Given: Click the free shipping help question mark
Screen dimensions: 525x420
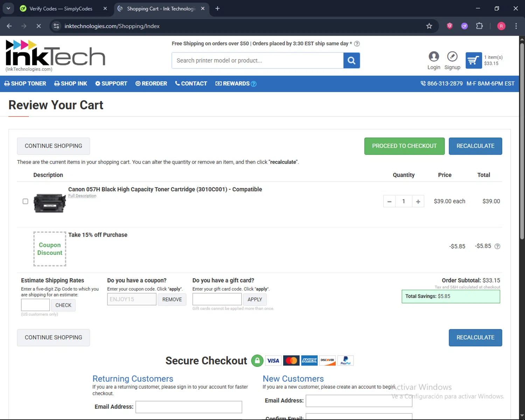Looking at the screenshot, I should [357, 44].
